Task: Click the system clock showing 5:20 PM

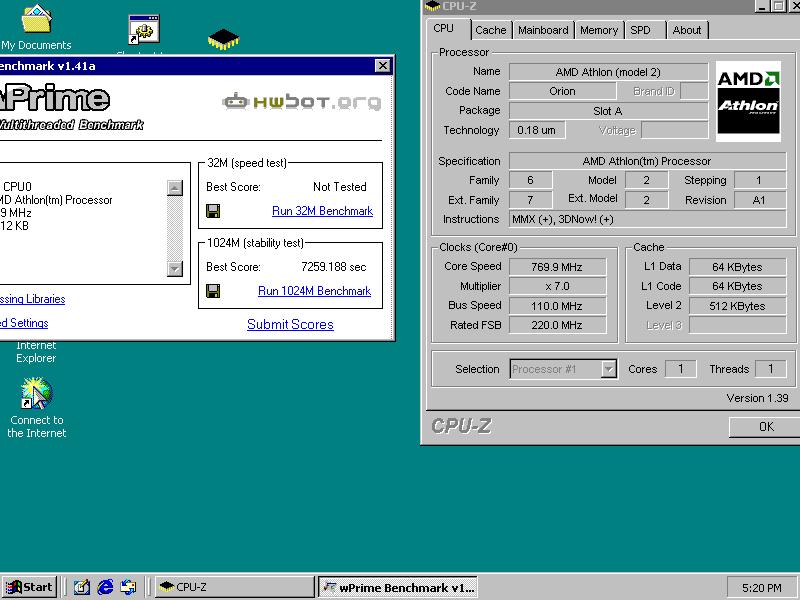Action: point(761,588)
